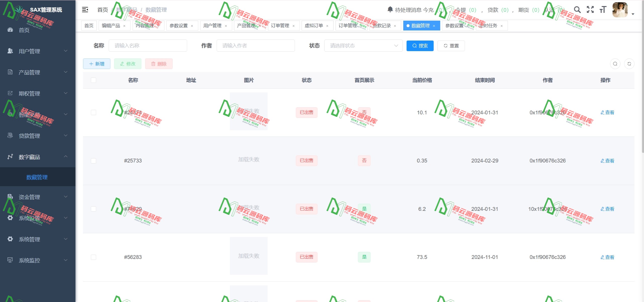Collapse the 数字藏品 sidebar menu
Image resolution: width=644 pixels, height=302 pixels.
pyautogui.click(x=38, y=157)
